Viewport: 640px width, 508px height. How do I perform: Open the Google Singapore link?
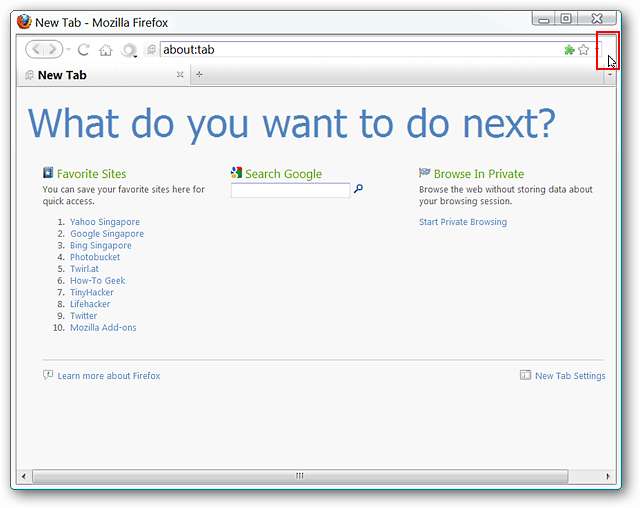click(107, 234)
